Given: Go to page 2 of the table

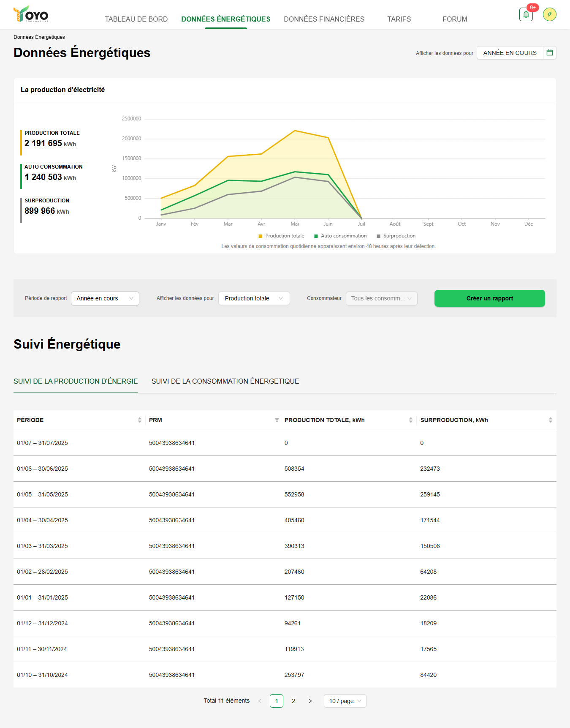Looking at the screenshot, I should tap(293, 701).
